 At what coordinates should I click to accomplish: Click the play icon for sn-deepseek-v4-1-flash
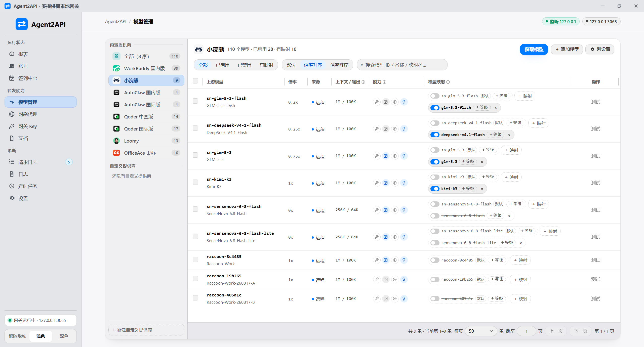pos(395,129)
